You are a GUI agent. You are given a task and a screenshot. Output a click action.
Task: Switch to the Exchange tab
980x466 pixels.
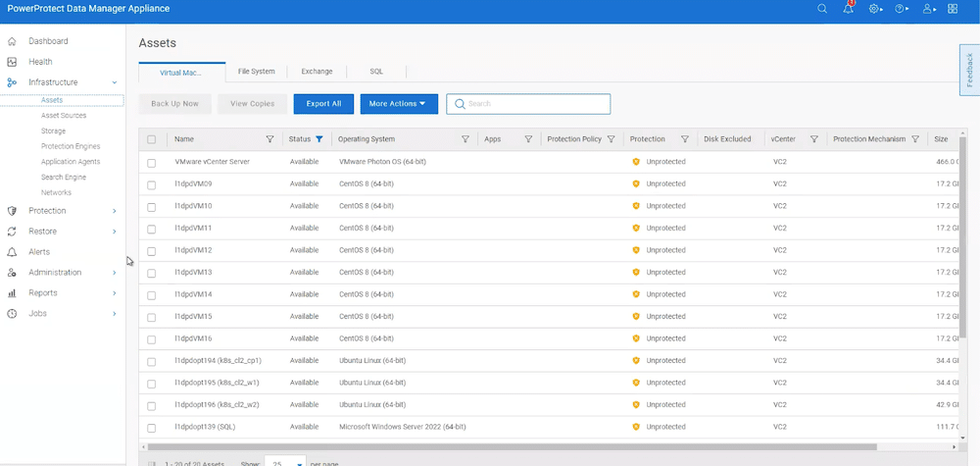317,72
